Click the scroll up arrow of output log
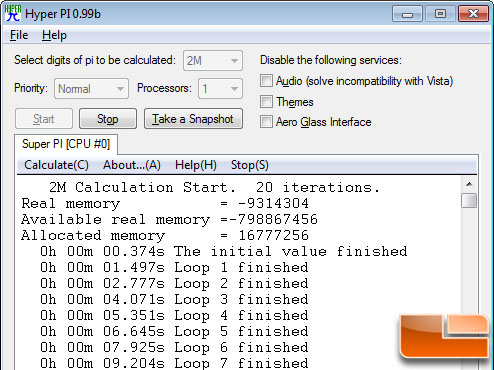 tap(469, 184)
